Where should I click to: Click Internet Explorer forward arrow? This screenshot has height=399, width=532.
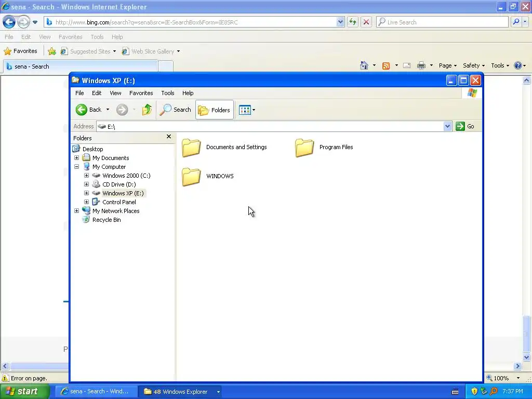(23, 22)
